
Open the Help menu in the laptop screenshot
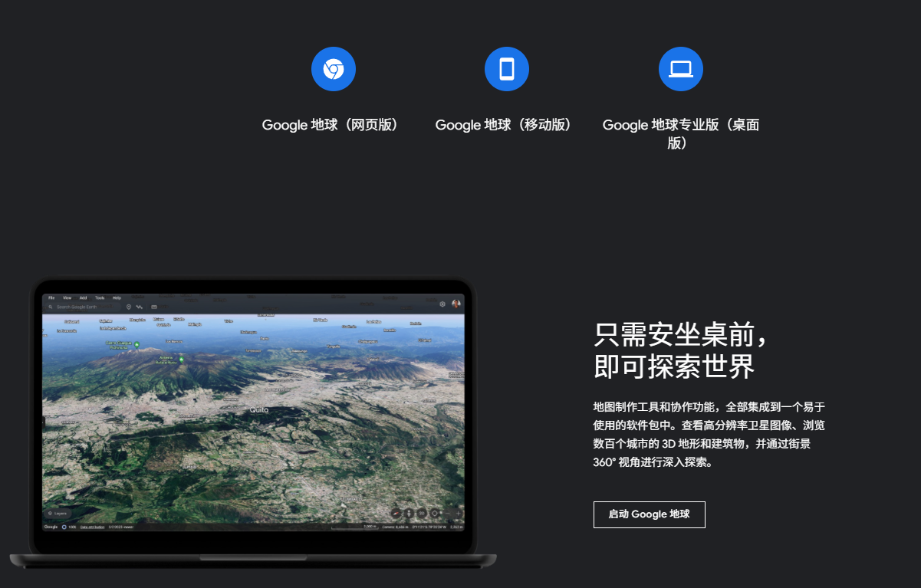pyautogui.click(x=117, y=297)
